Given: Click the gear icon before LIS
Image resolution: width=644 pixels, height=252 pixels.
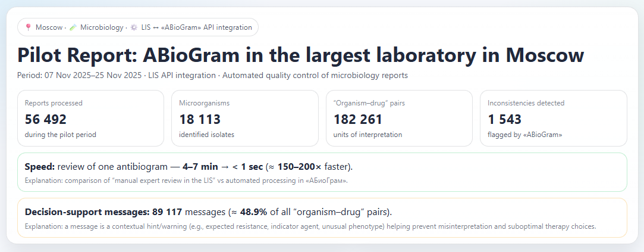Looking at the screenshot, I should [134, 27].
